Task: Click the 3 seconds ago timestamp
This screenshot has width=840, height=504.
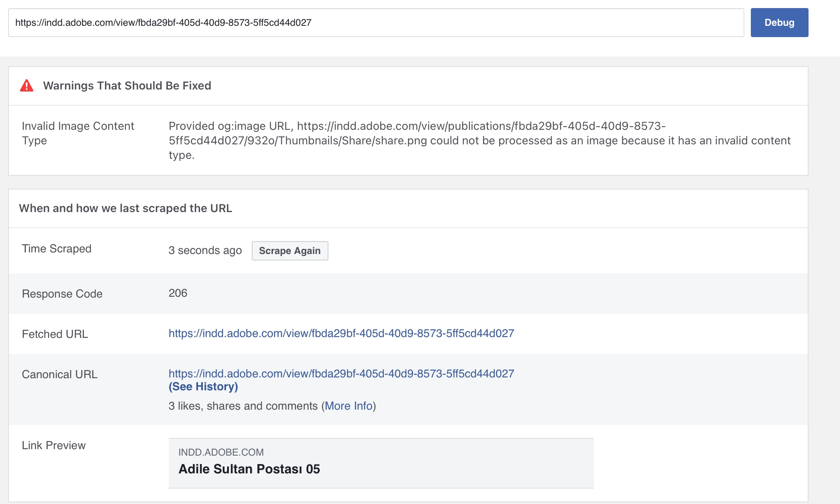Action: coord(205,250)
